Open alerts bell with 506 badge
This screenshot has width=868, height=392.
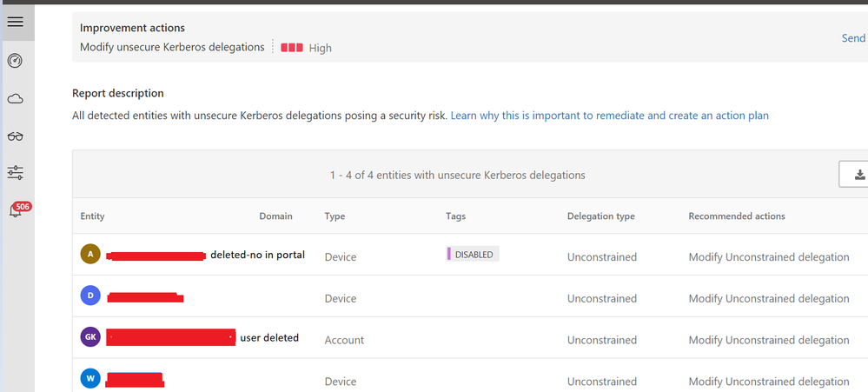(x=17, y=210)
